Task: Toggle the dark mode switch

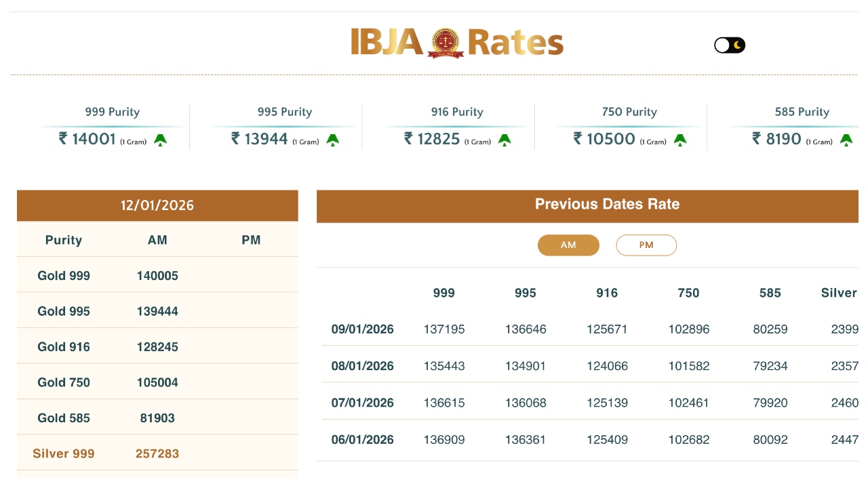Action: point(730,45)
